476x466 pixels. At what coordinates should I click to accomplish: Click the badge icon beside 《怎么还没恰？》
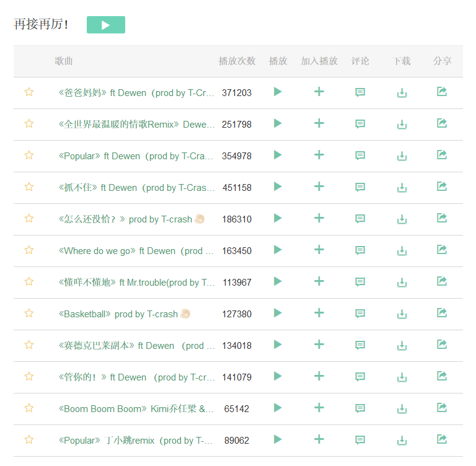(200, 219)
